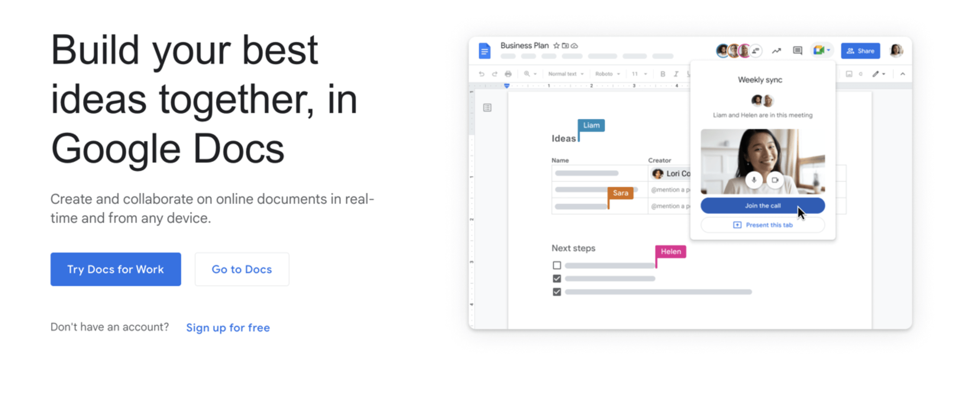Open the zoom level dropdown
The image size is (980, 393).
point(530,74)
